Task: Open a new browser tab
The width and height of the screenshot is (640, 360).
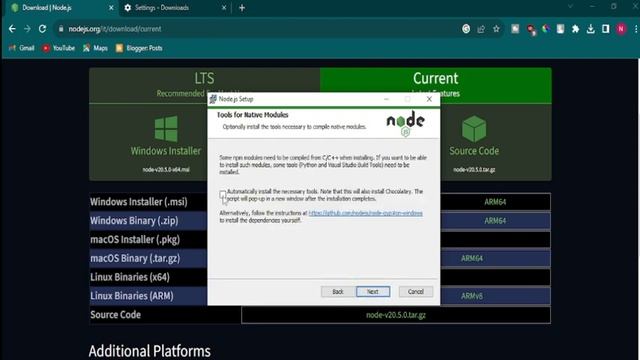Action: point(242,8)
